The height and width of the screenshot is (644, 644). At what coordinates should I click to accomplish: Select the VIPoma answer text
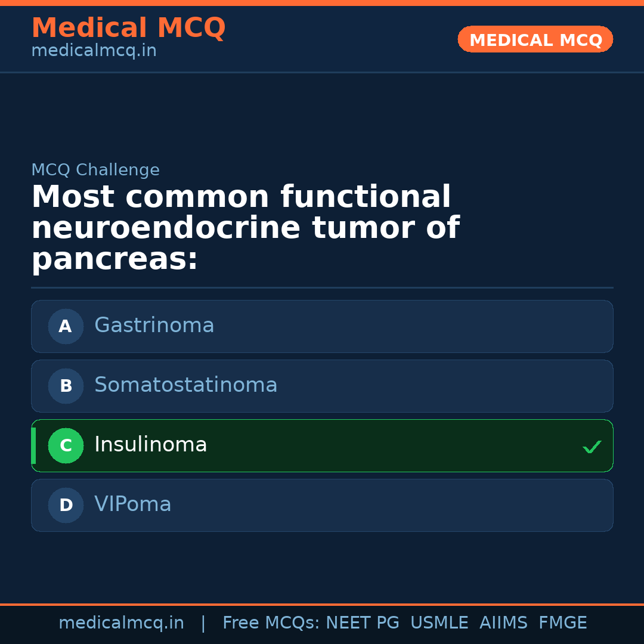point(132,504)
